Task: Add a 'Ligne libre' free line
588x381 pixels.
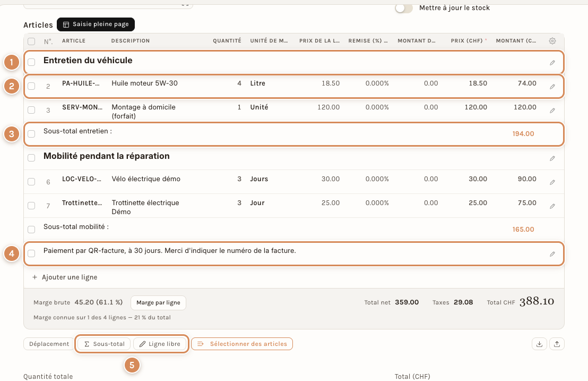Action: click(160, 344)
